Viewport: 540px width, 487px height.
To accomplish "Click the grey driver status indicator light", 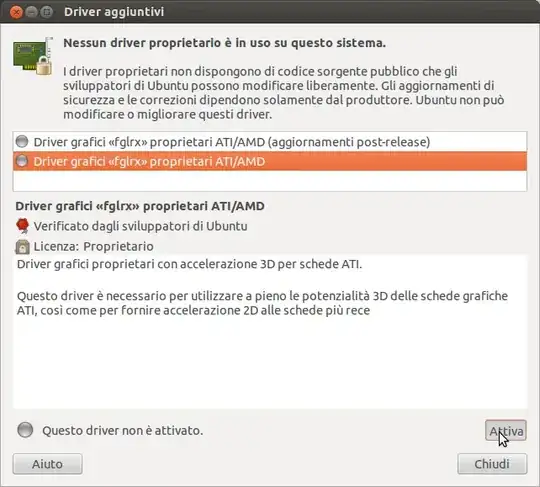I will click(x=25, y=430).
